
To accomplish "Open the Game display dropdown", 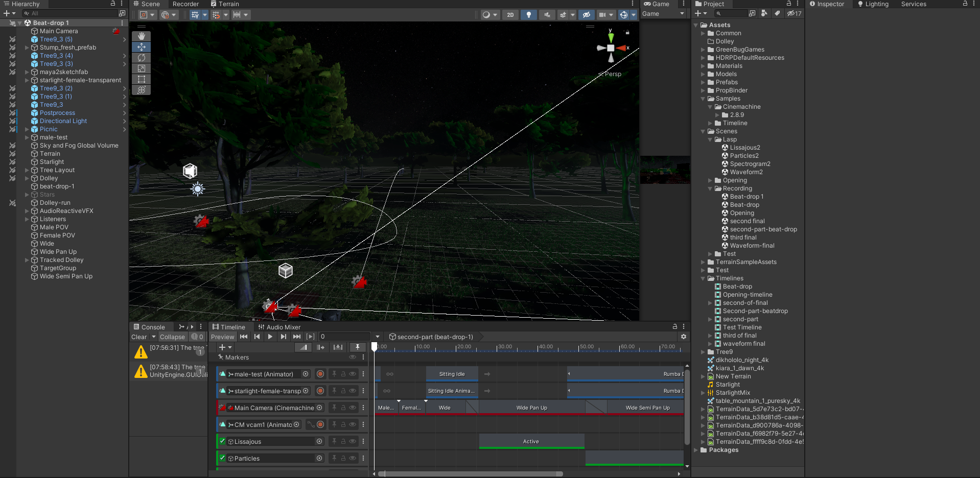I will (663, 14).
